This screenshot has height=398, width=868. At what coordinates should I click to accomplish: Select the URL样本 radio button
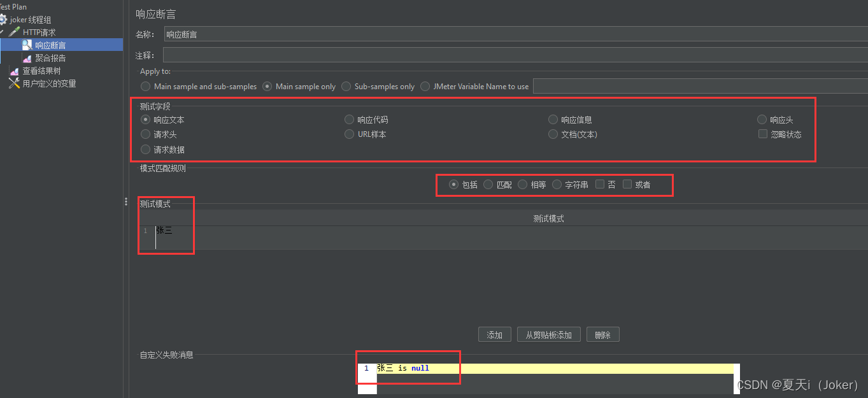(x=349, y=134)
